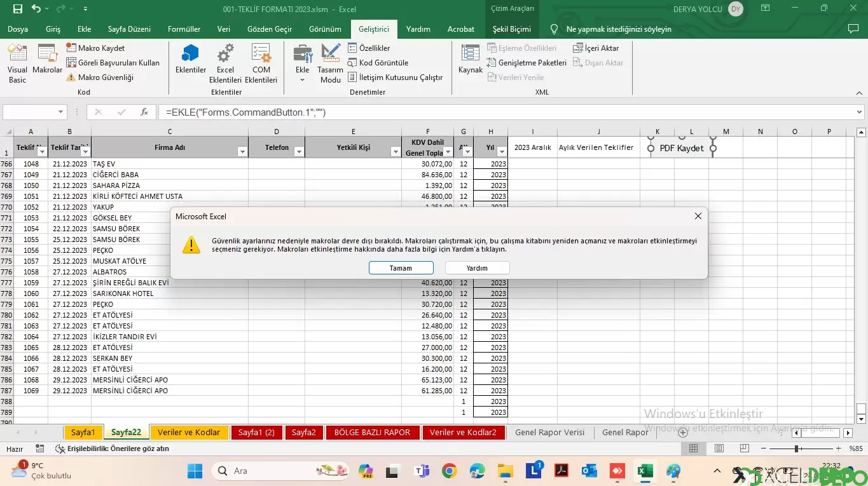This screenshot has width=868, height=486.
Task: Open the Name Box dropdown arrow
Action: pos(61,112)
